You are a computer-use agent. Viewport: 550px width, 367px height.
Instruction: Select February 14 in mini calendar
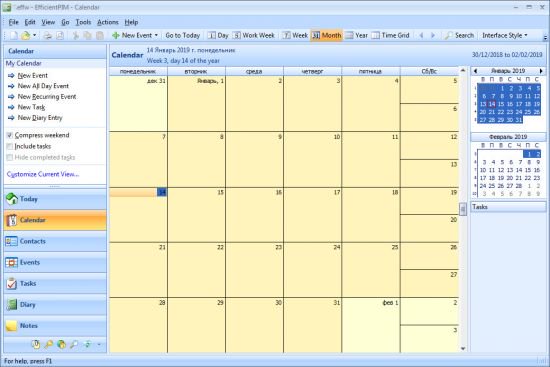pos(519,170)
